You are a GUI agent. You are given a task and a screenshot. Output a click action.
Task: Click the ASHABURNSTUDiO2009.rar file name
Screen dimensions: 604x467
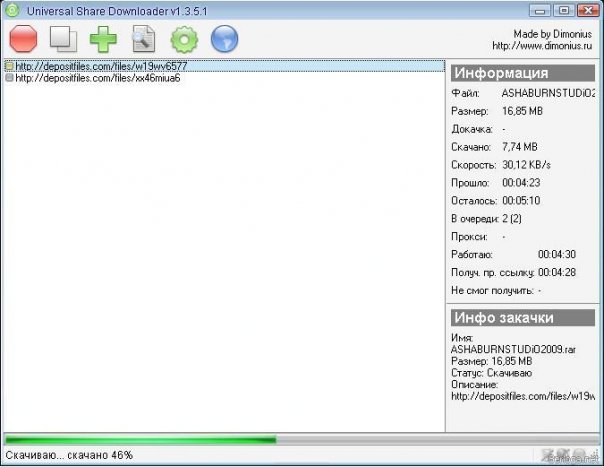tap(513, 349)
